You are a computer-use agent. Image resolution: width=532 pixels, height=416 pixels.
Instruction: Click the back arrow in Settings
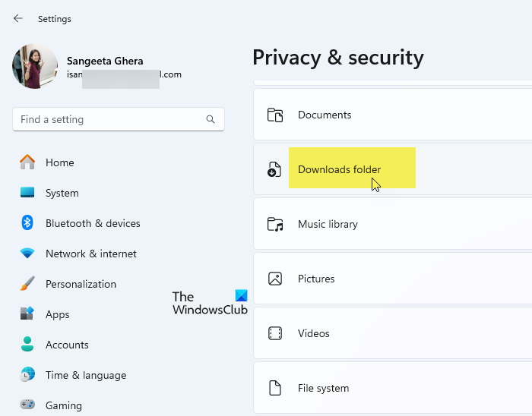pos(18,18)
